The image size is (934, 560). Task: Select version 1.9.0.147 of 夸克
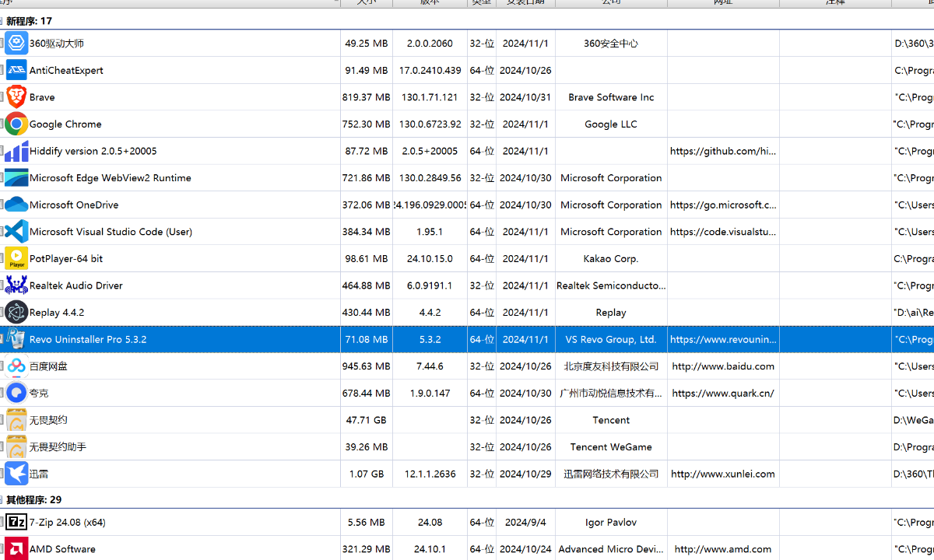click(430, 393)
